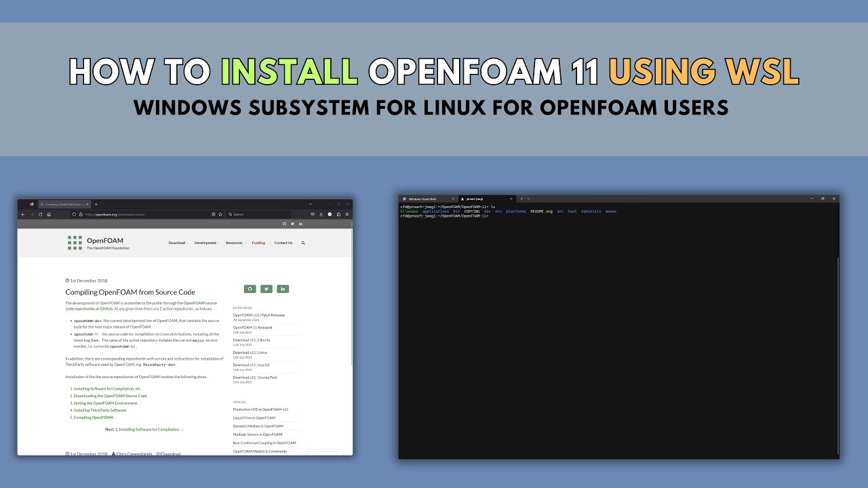Click Twitter icon in dark top strip
The height and width of the screenshot is (488, 868).
[x=293, y=224]
